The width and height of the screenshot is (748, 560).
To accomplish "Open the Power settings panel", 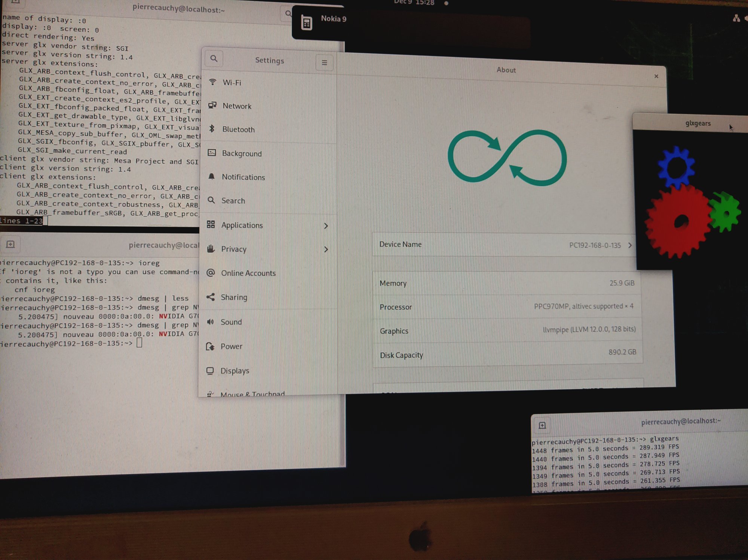I will click(x=231, y=346).
